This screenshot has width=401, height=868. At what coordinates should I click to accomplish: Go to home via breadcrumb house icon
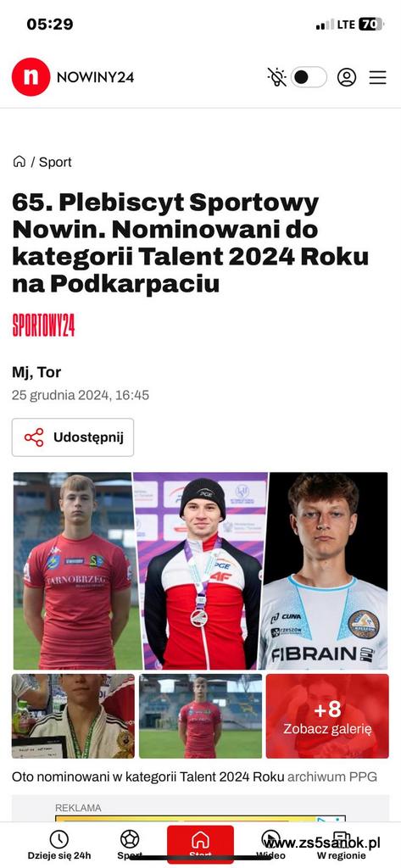[19, 162]
